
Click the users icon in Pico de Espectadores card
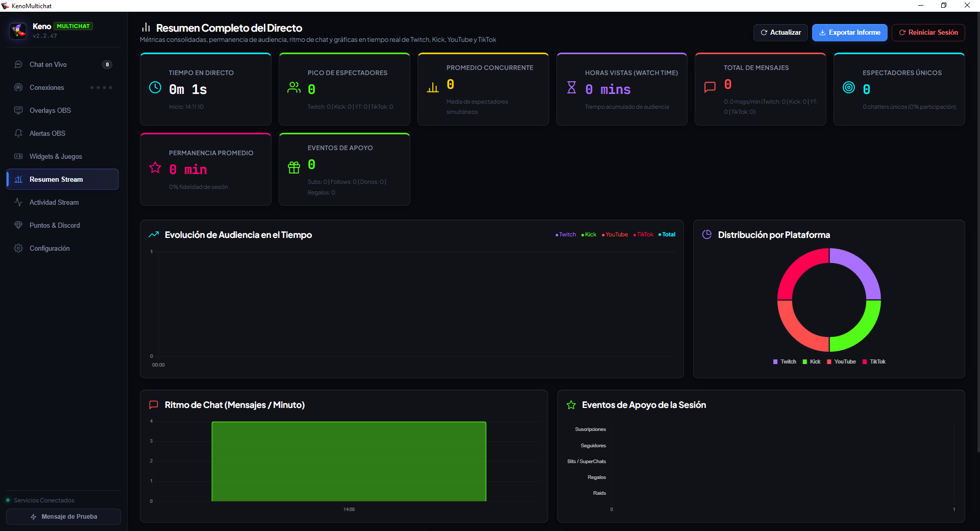pyautogui.click(x=294, y=87)
